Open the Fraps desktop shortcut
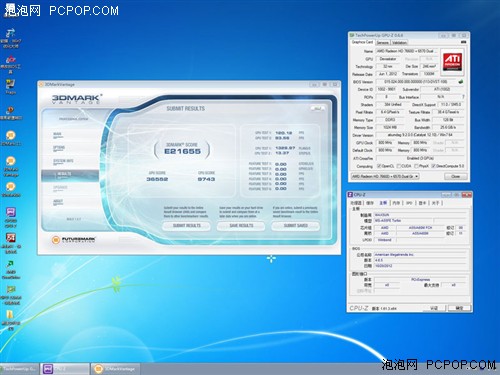500x375 pixels. pyautogui.click(x=10, y=86)
